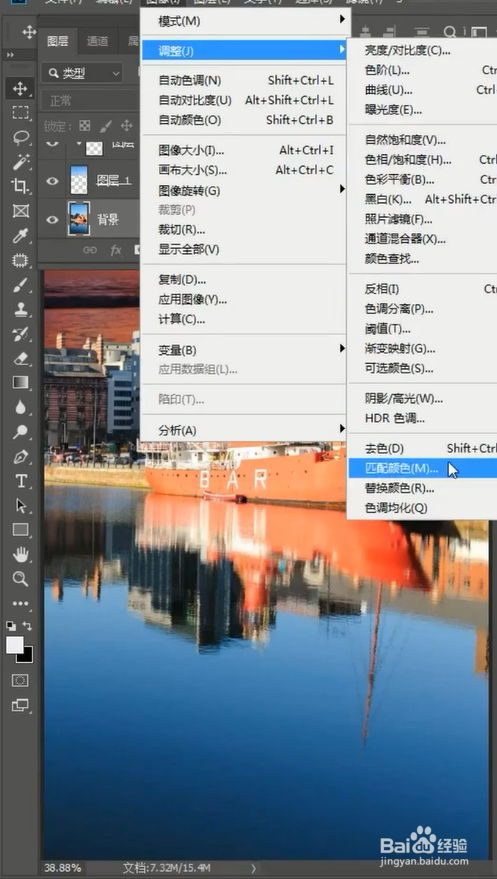Select the Rectangular Marquee tool
The height and width of the screenshot is (879, 497).
point(20,113)
